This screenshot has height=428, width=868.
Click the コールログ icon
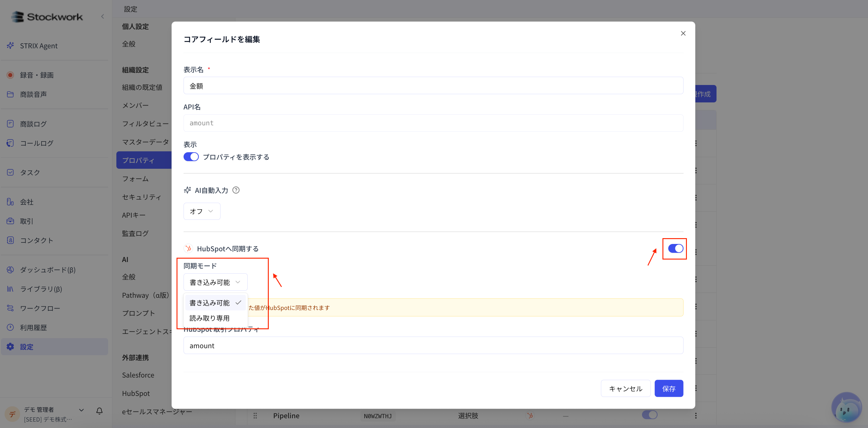(x=10, y=143)
